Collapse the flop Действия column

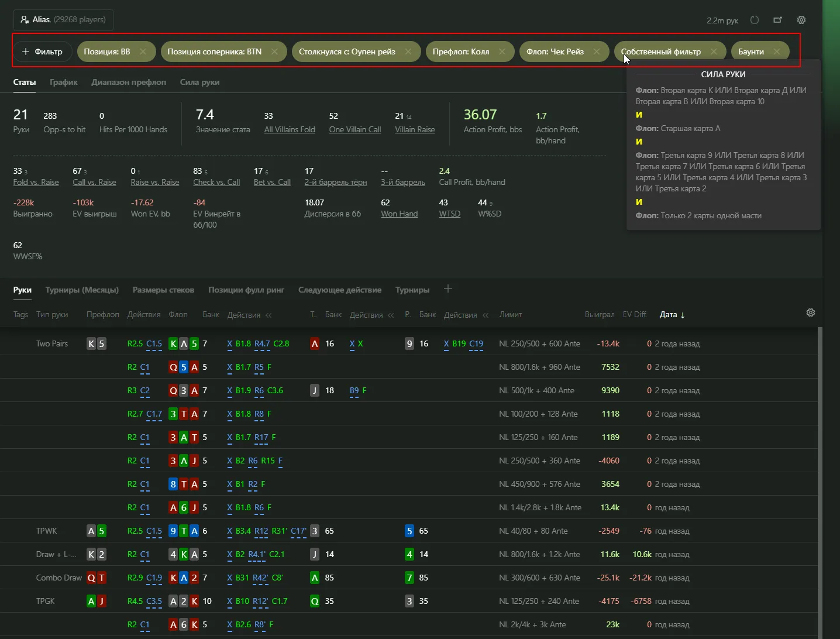pos(268,315)
